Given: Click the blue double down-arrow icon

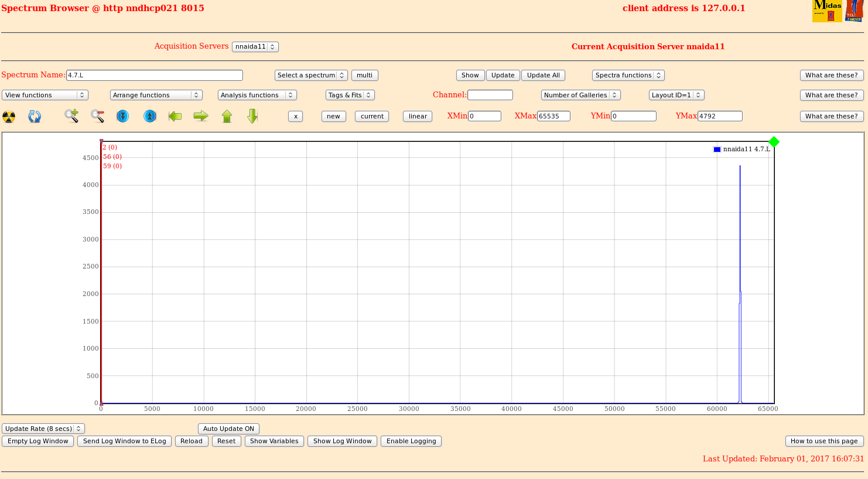Looking at the screenshot, I should (122, 116).
